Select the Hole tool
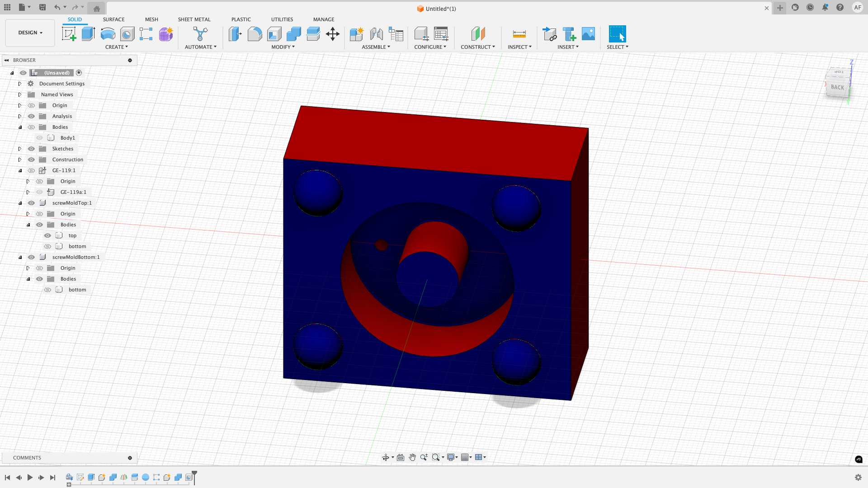 click(127, 34)
